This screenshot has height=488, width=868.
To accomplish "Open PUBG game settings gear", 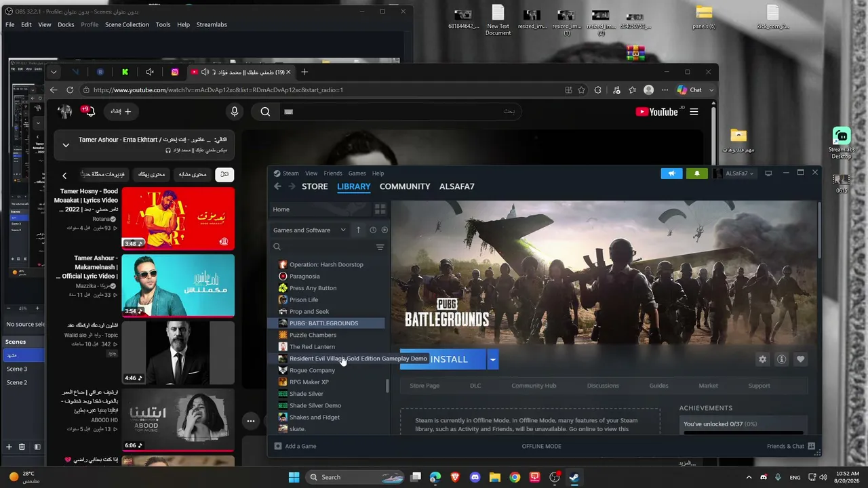I will [762, 359].
